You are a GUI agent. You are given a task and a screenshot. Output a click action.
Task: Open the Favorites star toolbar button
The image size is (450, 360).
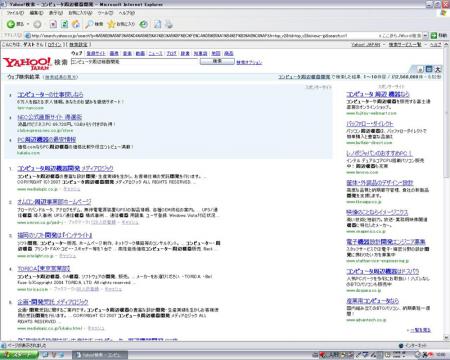coord(121,24)
